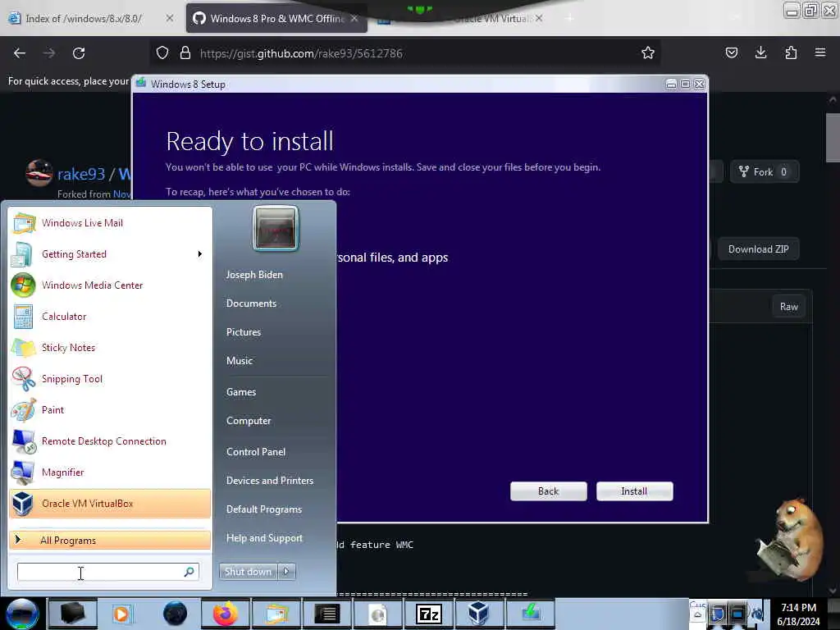Go back in Firefox
840x630 pixels.
[x=20, y=53]
